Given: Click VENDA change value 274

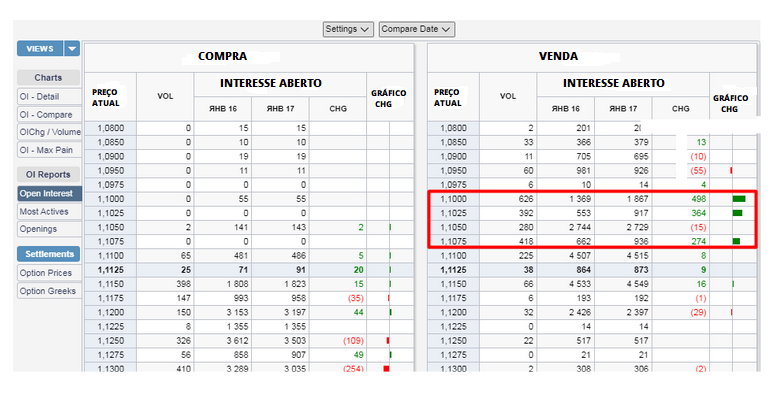Looking at the screenshot, I should point(699,242).
